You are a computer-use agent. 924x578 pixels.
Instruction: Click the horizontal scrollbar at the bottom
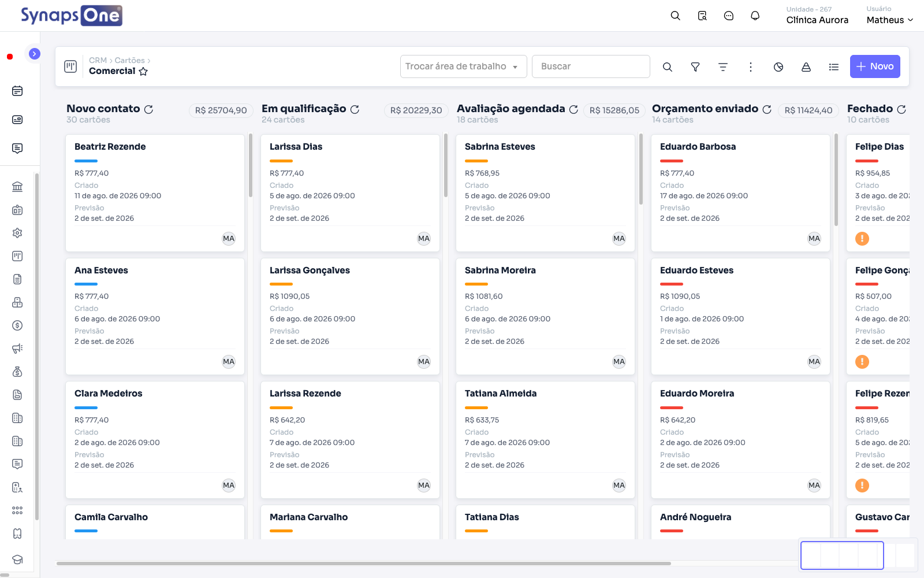[364, 563]
